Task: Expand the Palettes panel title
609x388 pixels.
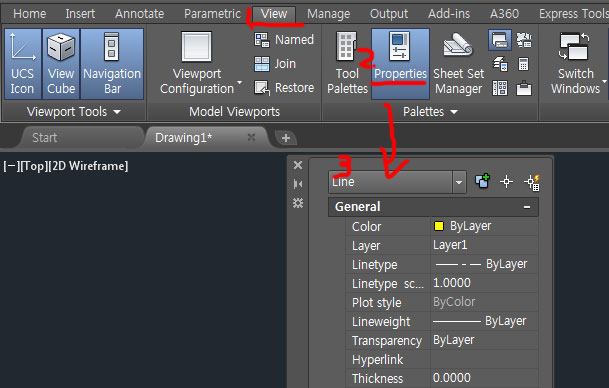Action: 430,112
